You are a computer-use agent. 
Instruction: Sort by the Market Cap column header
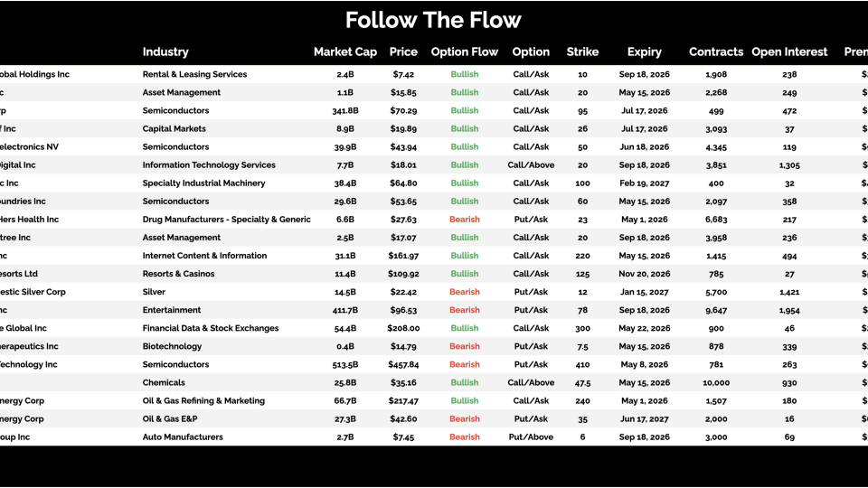(344, 52)
